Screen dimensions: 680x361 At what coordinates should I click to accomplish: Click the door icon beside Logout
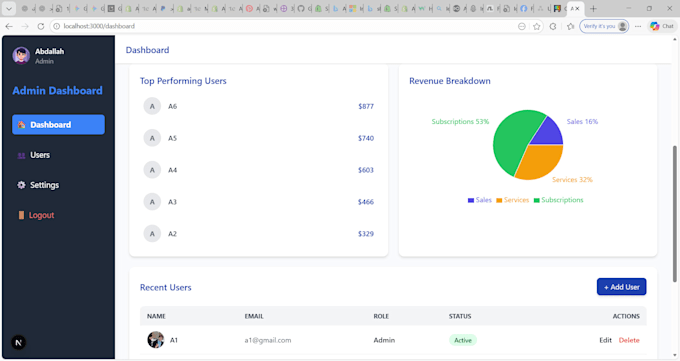21,215
